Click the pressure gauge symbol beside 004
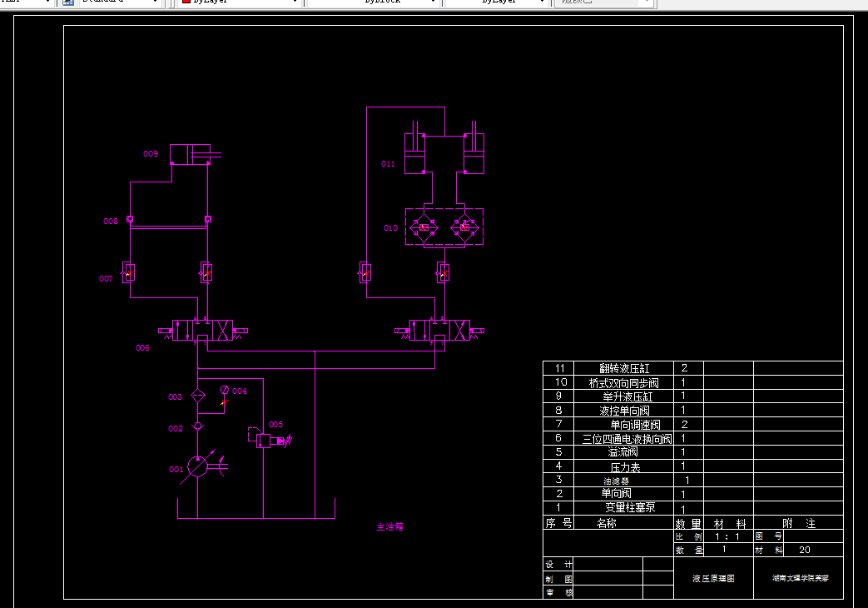The image size is (868, 608). point(224,390)
